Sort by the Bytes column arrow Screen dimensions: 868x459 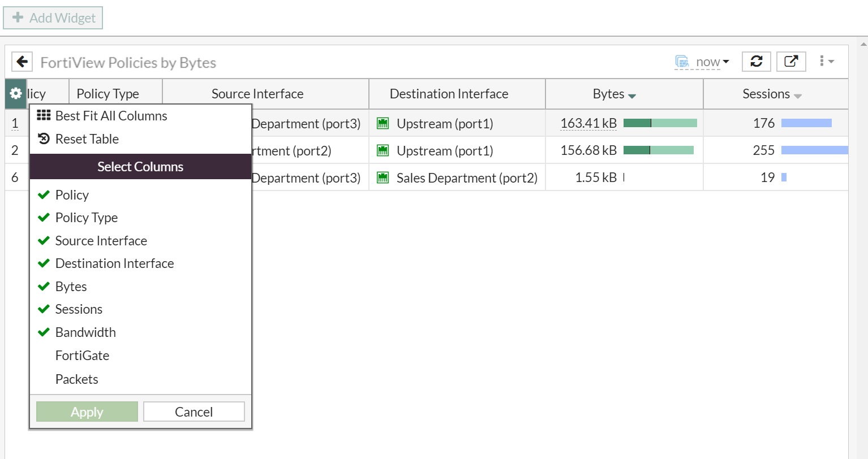click(632, 96)
